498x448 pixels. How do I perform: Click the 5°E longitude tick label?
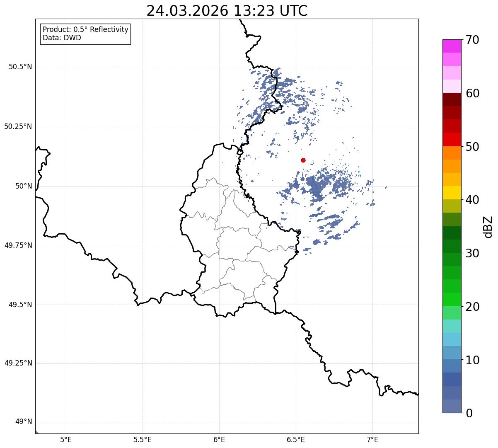pos(66,440)
